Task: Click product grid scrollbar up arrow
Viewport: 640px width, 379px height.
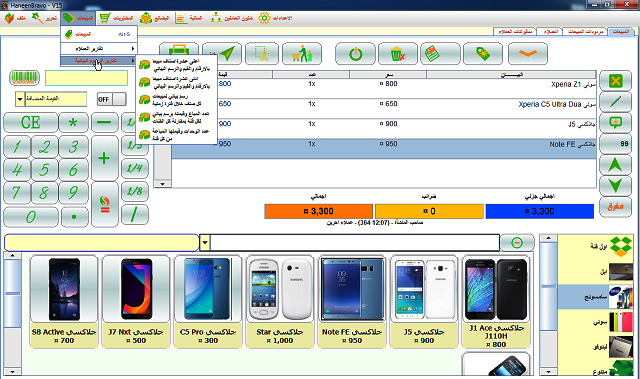Action: [13, 255]
